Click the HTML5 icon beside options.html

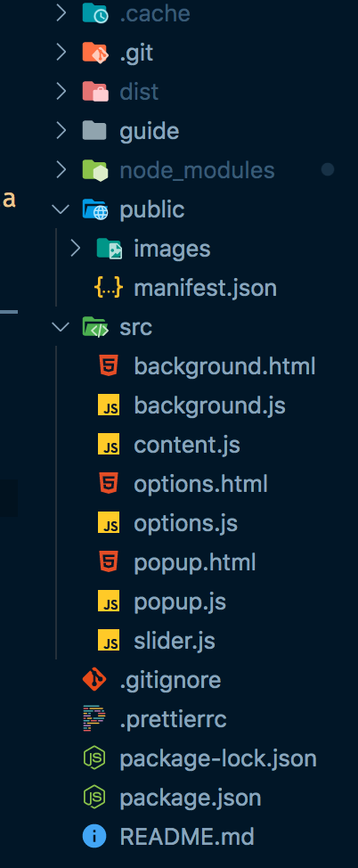109,485
